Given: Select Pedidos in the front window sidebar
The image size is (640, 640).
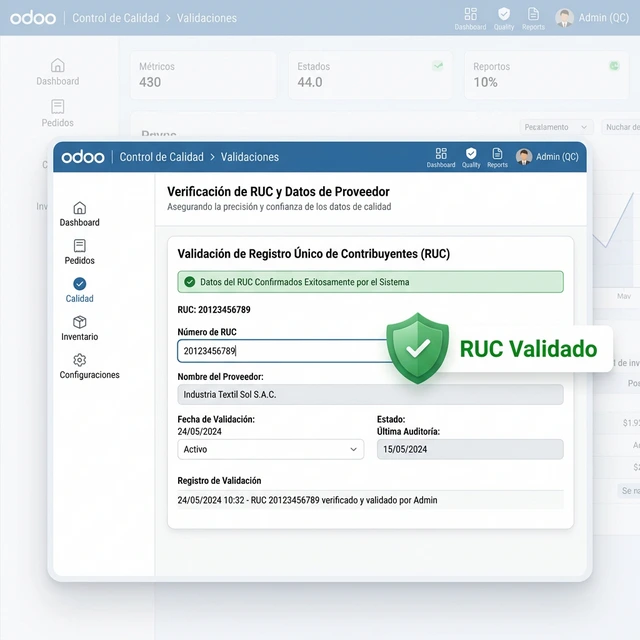Looking at the screenshot, I should coord(80,251).
